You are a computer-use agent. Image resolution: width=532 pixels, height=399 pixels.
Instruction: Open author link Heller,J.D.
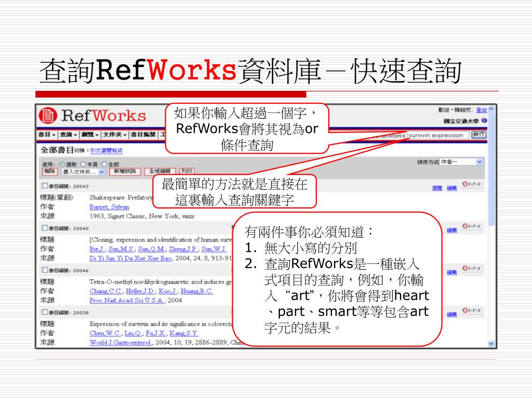(140, 291)
